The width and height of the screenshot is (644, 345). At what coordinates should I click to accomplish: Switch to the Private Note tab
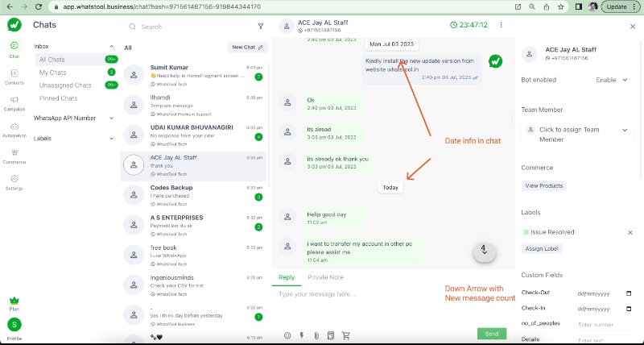click(325, 277)
